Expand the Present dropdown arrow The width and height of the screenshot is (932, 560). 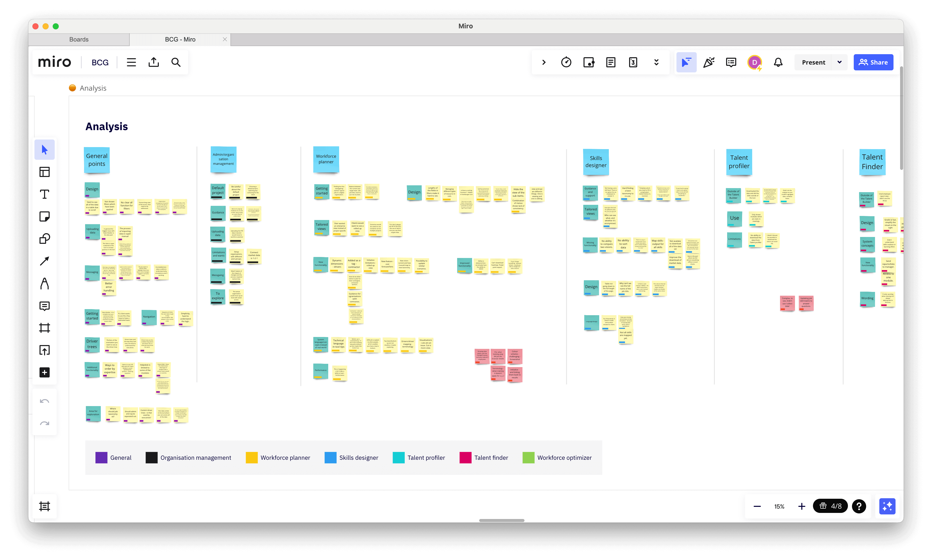[839, 62]
